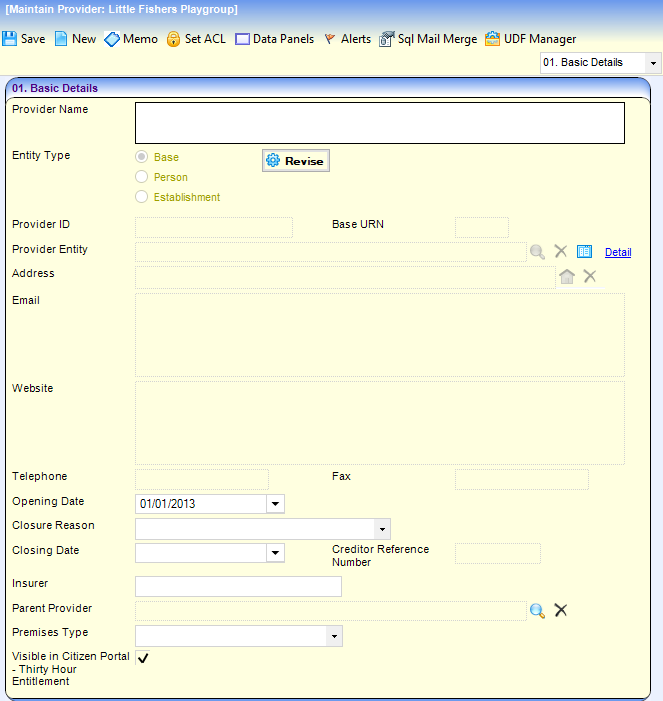Launch Sql Mail Merge
The image size is (663, 701).
[x=387, y=39]
